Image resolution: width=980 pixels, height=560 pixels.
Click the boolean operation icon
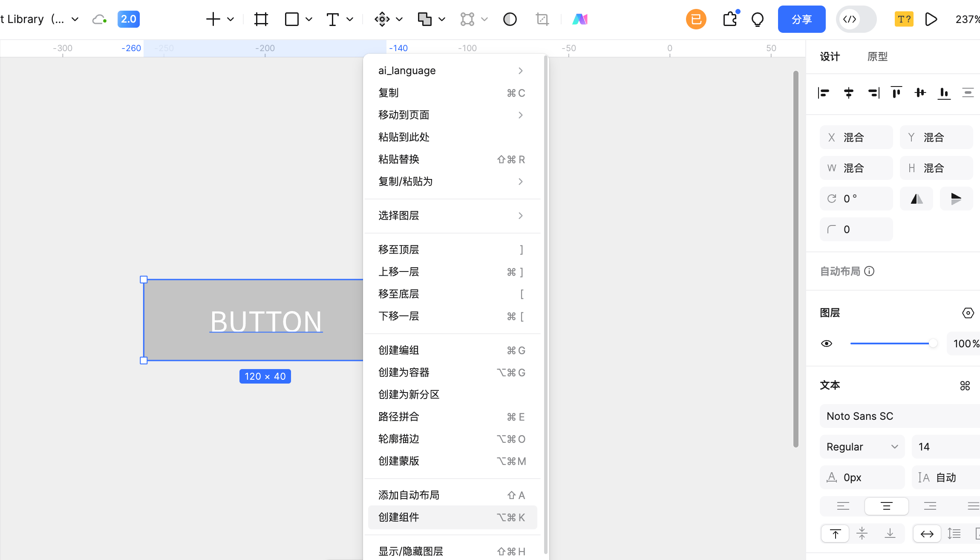(x=425, y=19)
